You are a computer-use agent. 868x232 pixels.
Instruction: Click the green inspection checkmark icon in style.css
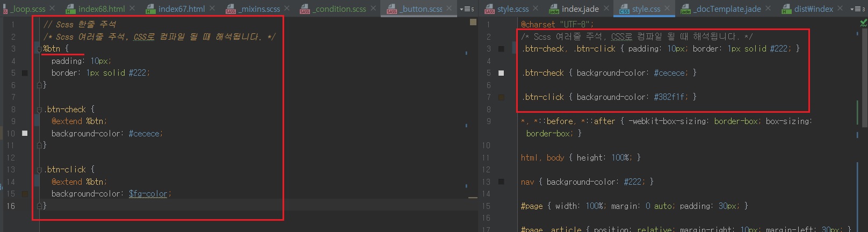tap(863, 23)
